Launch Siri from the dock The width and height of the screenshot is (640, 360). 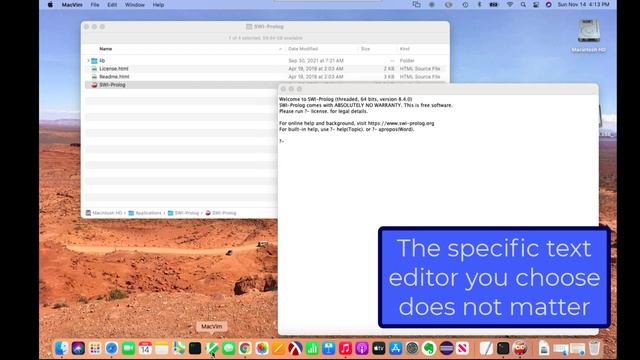[78, 348]
